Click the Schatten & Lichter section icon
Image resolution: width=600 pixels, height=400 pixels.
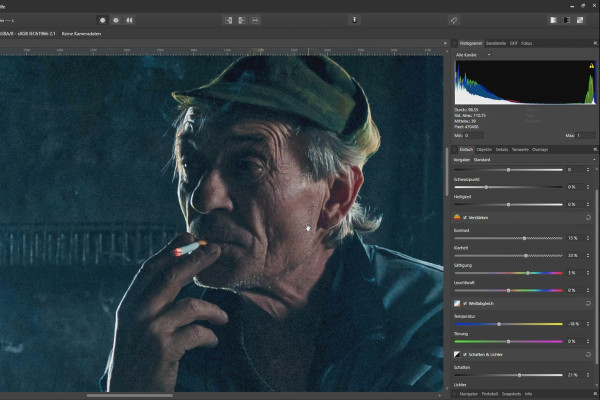point(457,354)
